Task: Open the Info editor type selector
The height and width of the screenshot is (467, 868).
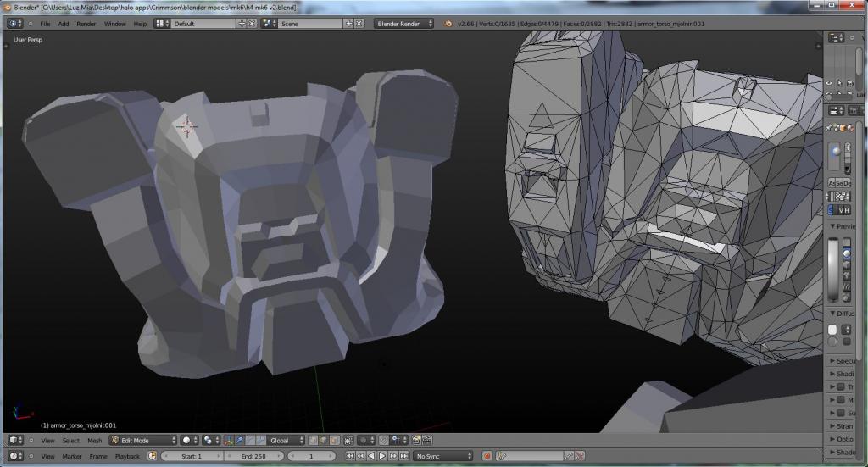Action: pyautogui.click(x=15, y=24)
